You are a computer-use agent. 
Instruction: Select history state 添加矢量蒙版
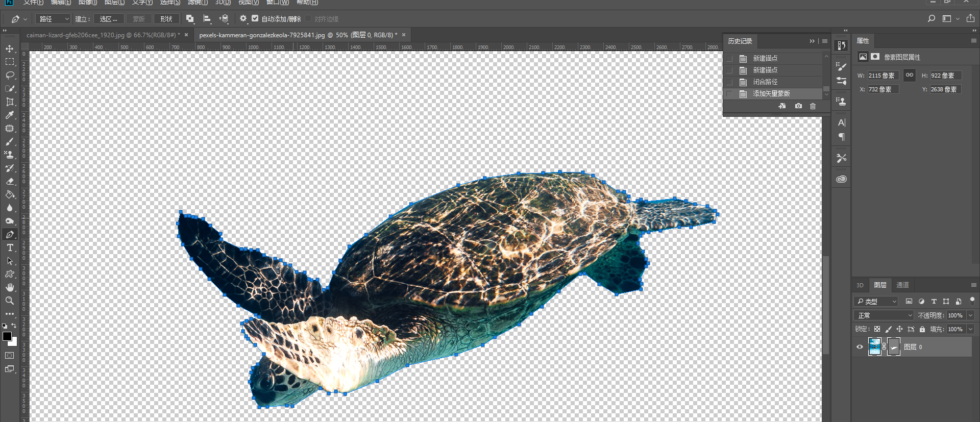pos(773,93)
